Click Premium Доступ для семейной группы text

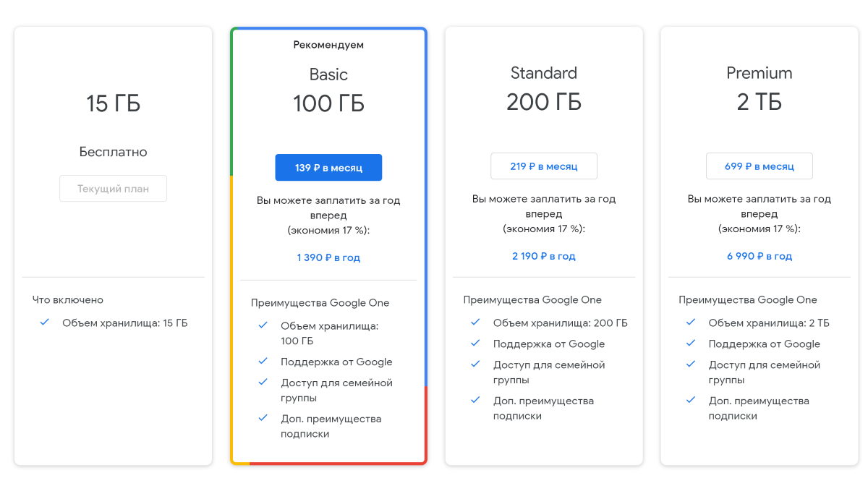[765, 372]
